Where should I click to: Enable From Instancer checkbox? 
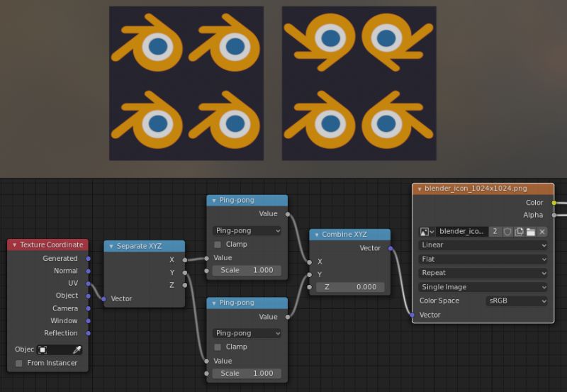19,363
